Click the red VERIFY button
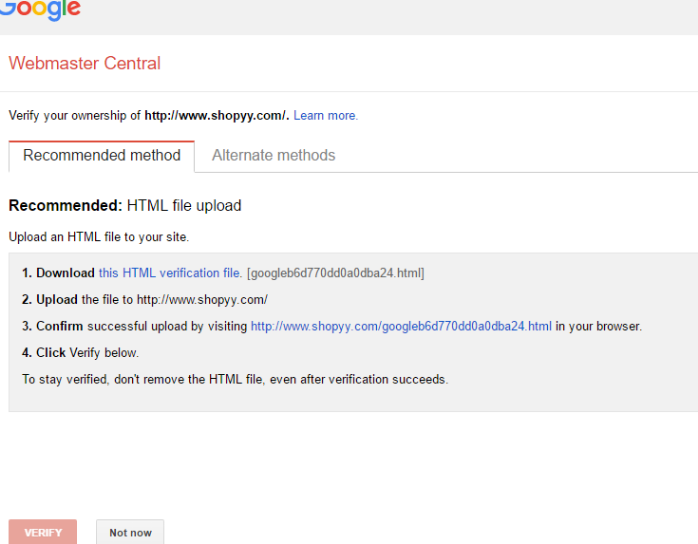This screenshot has height=544, width=698. [x=43, y=532]
